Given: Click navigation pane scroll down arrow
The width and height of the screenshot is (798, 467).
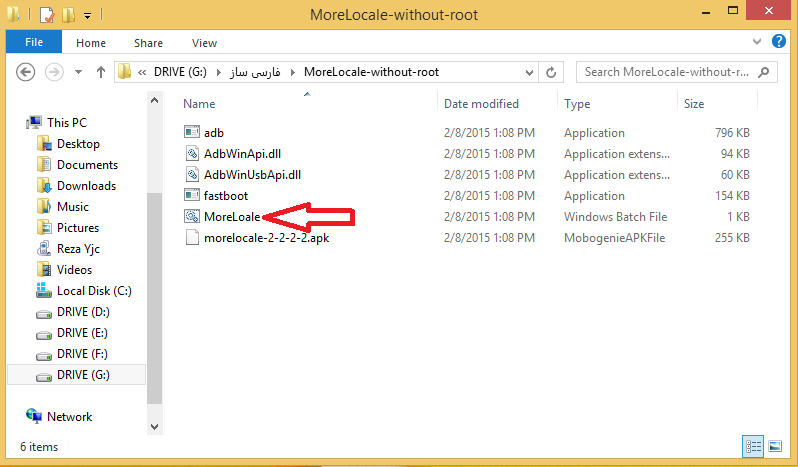Looking at the screenshot, I should pyautogui.click(x=155, y=426).
